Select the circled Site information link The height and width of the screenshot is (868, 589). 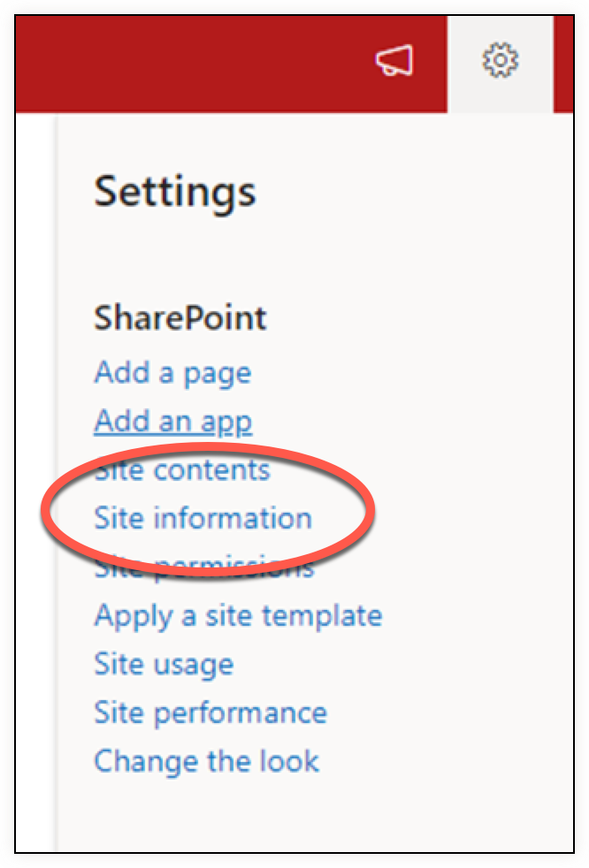click(x=203, y=518)
